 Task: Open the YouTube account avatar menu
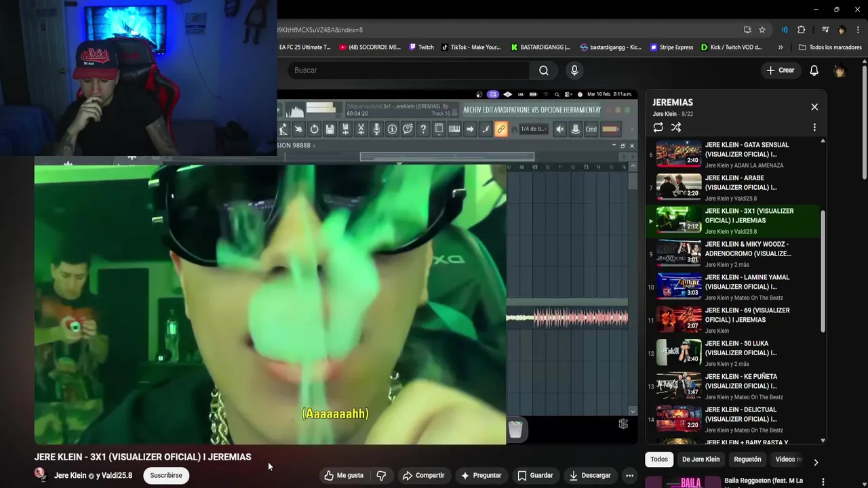tap(840, 70)
